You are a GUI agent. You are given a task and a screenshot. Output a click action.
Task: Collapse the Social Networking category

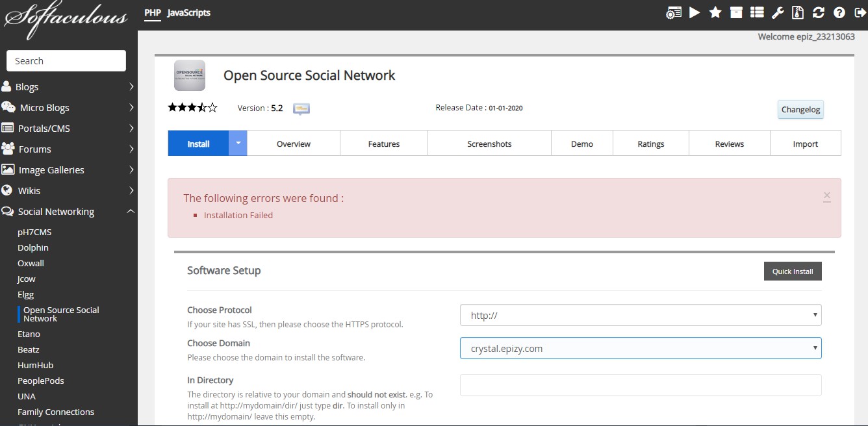coord(68,212)
